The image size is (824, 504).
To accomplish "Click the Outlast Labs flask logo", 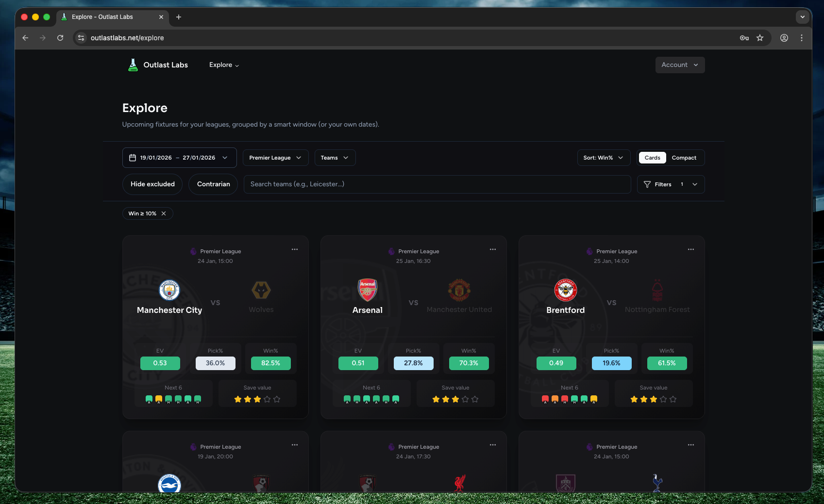I will (133, 65).
